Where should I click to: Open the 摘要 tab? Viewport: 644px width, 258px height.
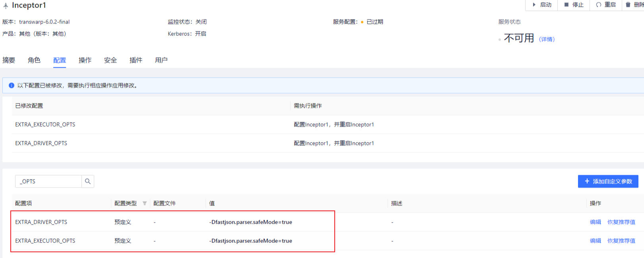9,60
